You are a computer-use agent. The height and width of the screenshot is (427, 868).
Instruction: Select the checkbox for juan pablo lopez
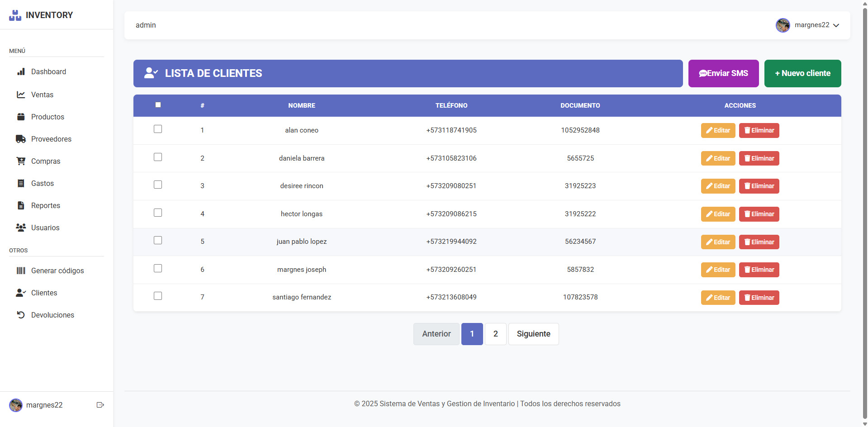pyautogui.click(x=158, y=241)
